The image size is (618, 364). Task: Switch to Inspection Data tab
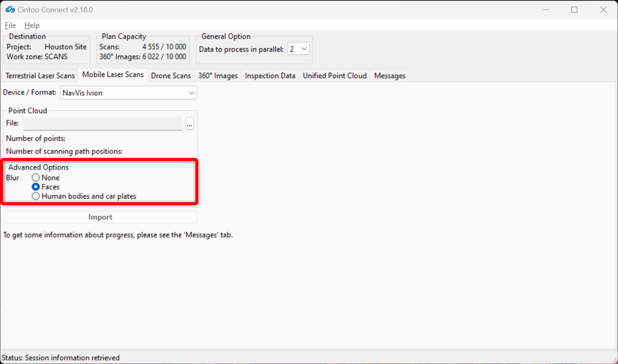(270, 76)
